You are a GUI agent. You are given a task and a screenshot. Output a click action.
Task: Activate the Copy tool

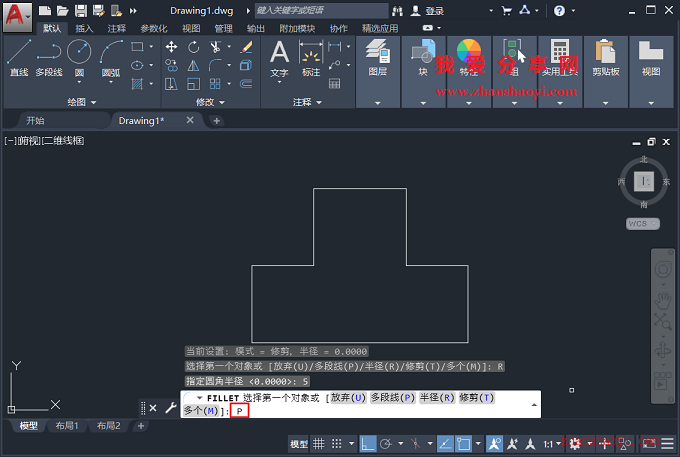click(x=171, y=65)
